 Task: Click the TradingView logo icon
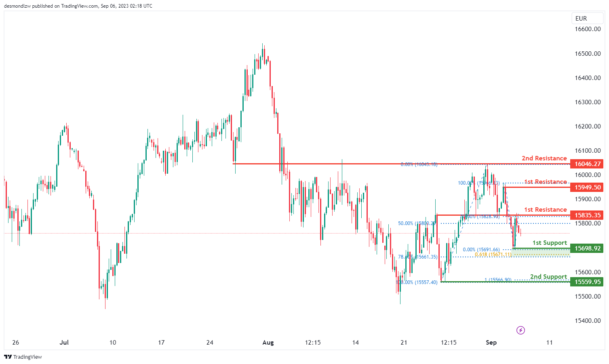(x=8, y=357)
